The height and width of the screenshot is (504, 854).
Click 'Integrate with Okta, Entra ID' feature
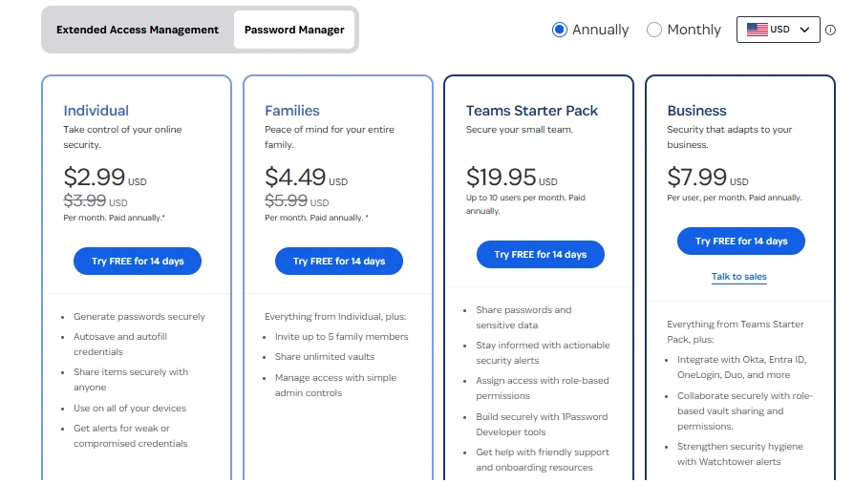(742, 367)
